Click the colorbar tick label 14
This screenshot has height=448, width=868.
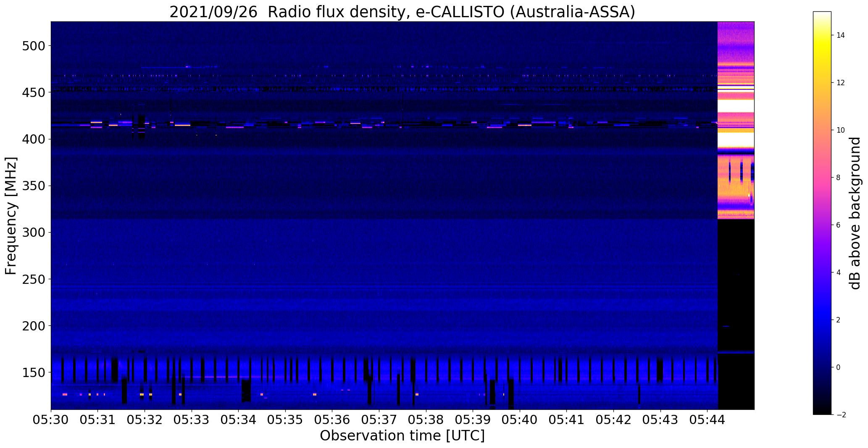click(x=841, y=35)
